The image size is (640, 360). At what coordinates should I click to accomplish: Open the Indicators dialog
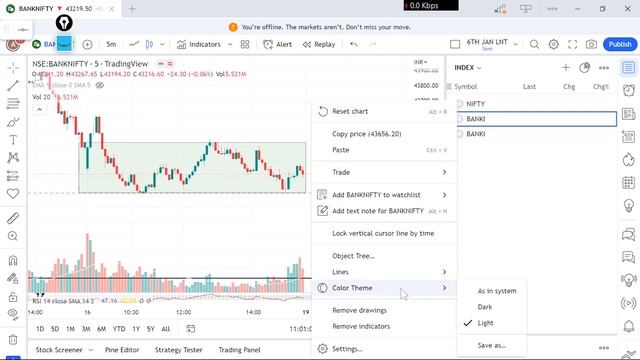(199, 44)
